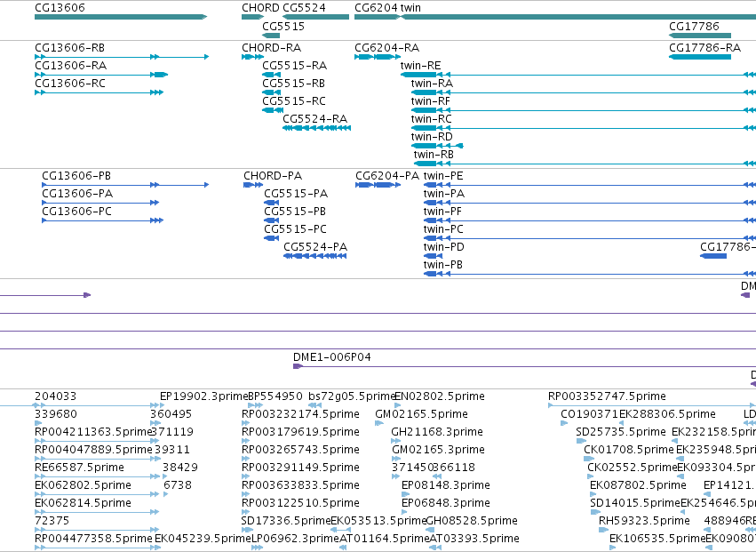756x552 pixels.
Task: Select the twin-RF transcript
Action: coord(431,101)
